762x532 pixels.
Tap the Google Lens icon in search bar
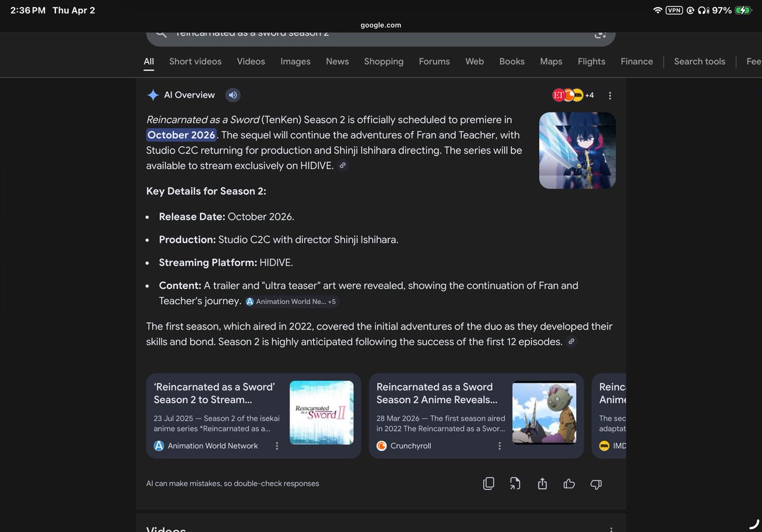[600, 34]
